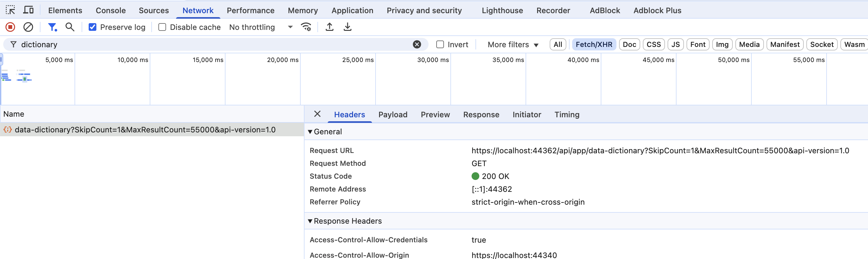Open the No throttling dropdown

coord(261,27)
